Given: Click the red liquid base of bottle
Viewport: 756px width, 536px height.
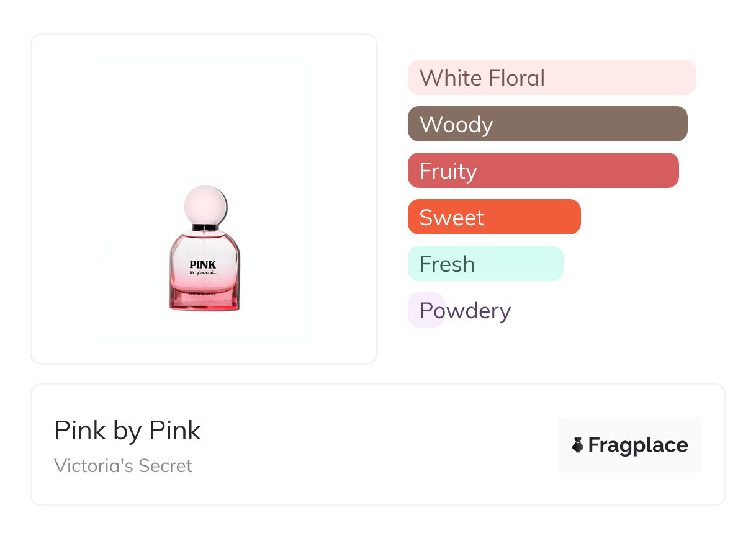Looking at the screenshot, I should (204, 298).
